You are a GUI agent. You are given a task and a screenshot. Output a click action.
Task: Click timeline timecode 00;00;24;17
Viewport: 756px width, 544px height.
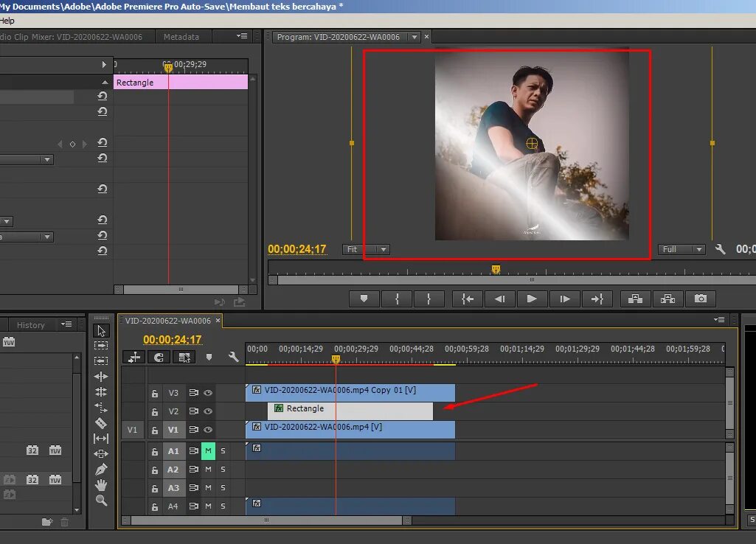click(x=172, y=340)
